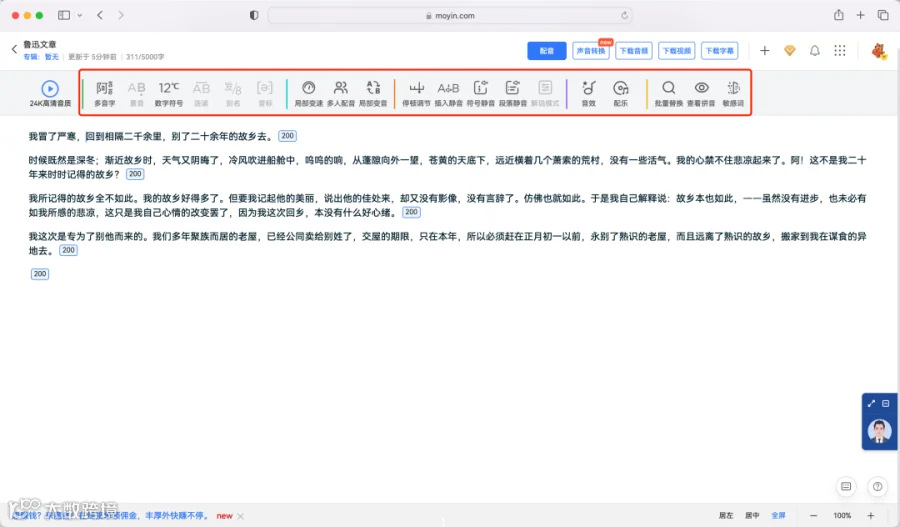Open the 配乐 background music tool
This screenshot has height=527, width=900.
[x=620, y=94]
